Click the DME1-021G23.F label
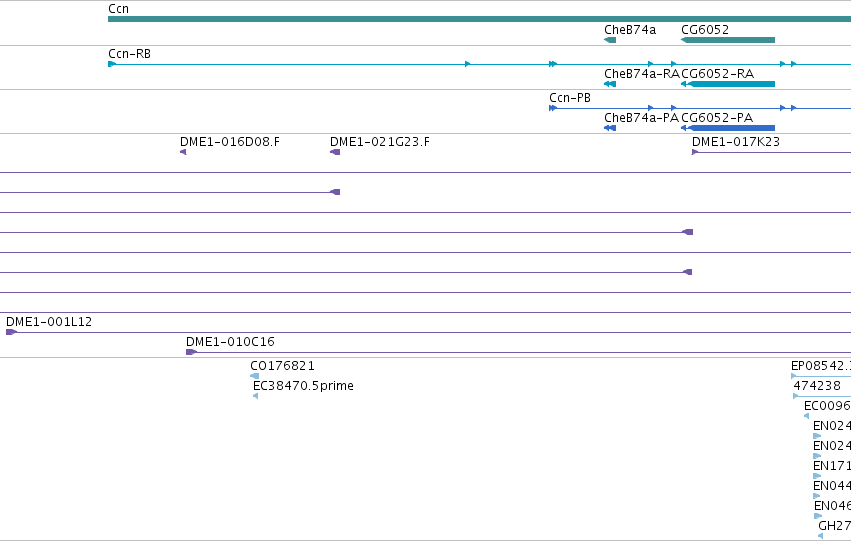Image resolution: width=851 pixels, height=541 pixels. (x=379, y=142)
